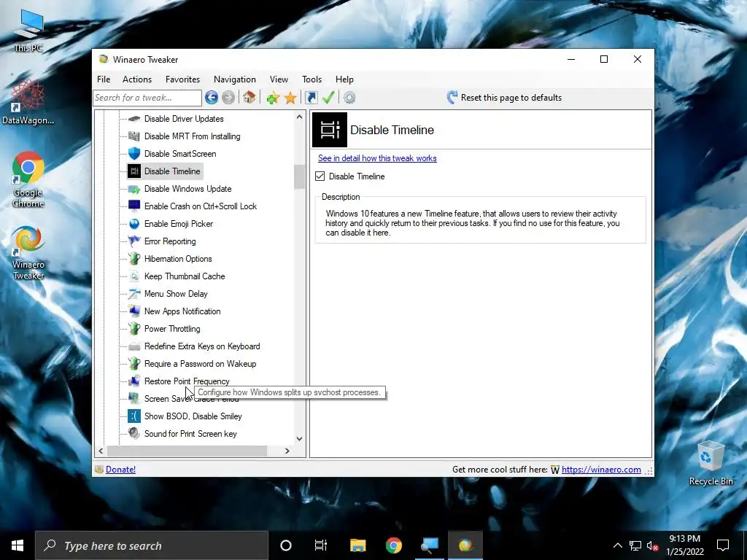Click the horizontal scroll right arrow
The image size is (747, 560).
click(x=287, y=451)
